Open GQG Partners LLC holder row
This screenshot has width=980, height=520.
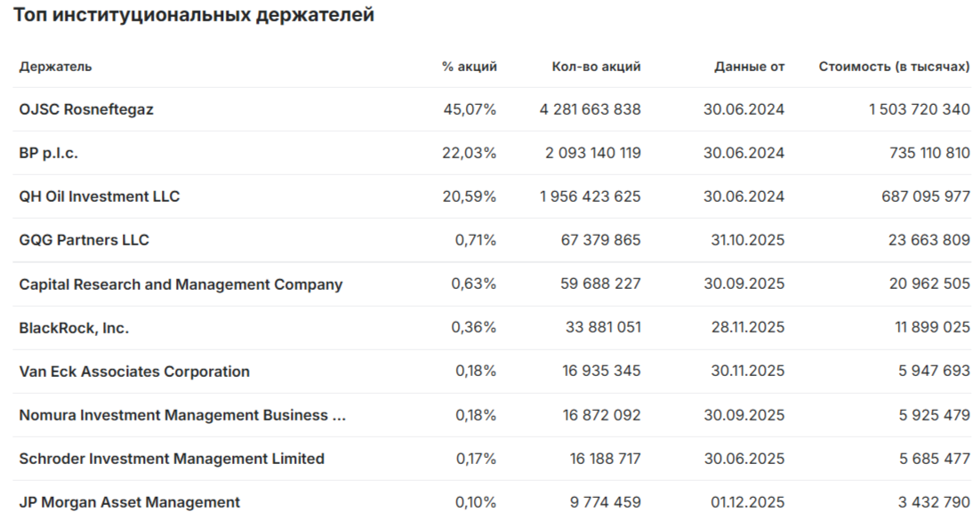[84, 240]
